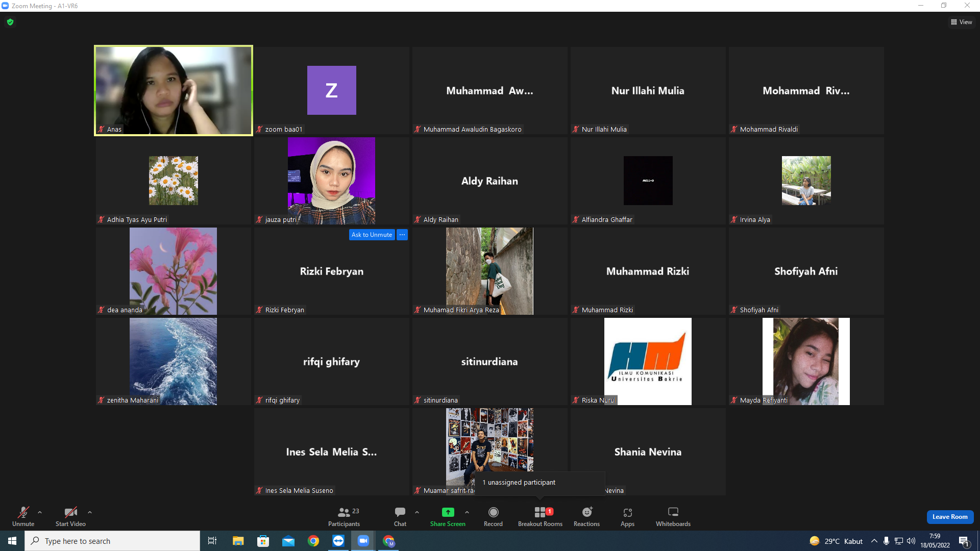Expand audio options arrow beside Unmute
This screenshot has width=980, height=551.
coord(40,512)
